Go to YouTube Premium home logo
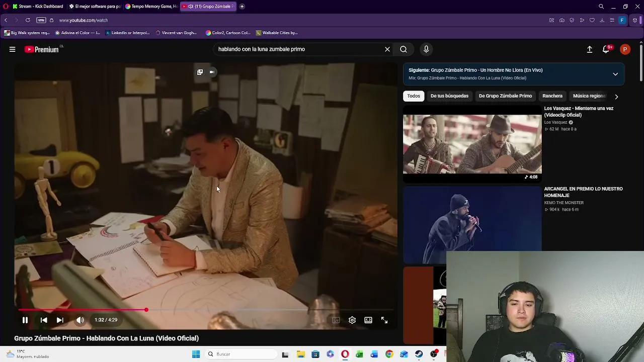Viewport: 644px width, 362px height. click(x=42, y=49)
